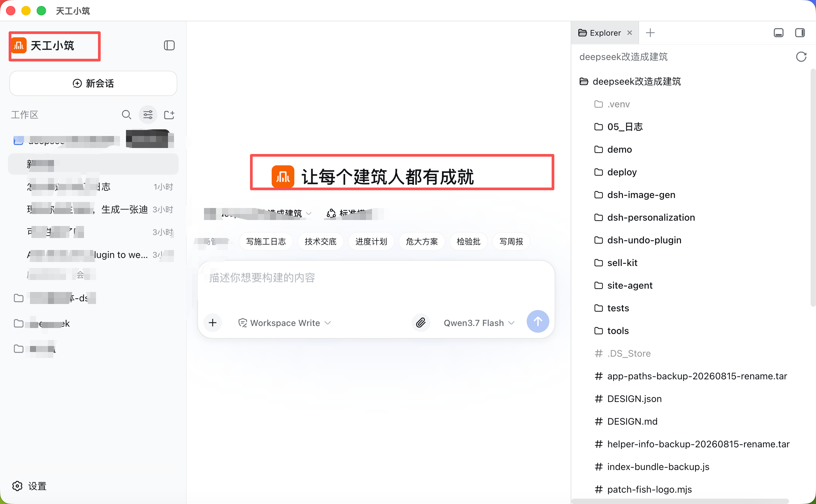Open the Workspace Write permission dropdown
The image size is (816, 504).
tap(285, 323)
